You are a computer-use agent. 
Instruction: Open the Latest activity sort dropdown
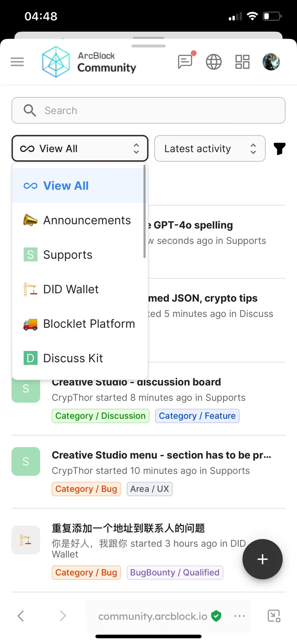click(x=210, y=149)
